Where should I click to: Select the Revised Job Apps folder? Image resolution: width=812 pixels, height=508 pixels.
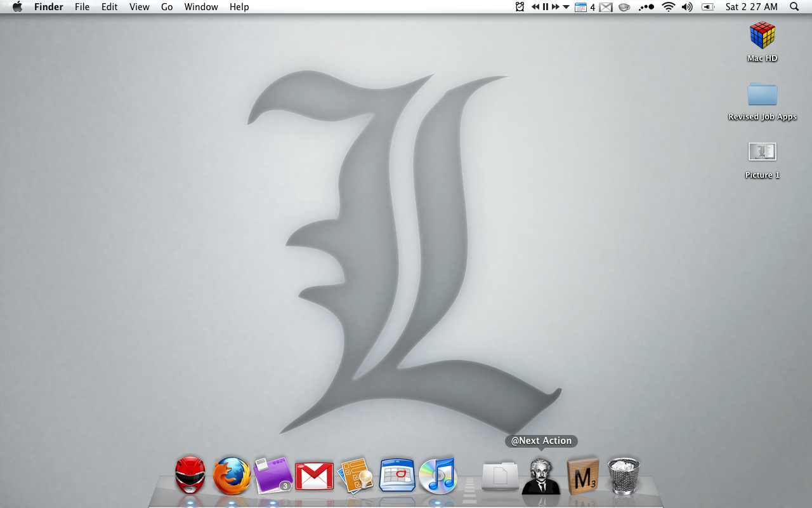763,94
